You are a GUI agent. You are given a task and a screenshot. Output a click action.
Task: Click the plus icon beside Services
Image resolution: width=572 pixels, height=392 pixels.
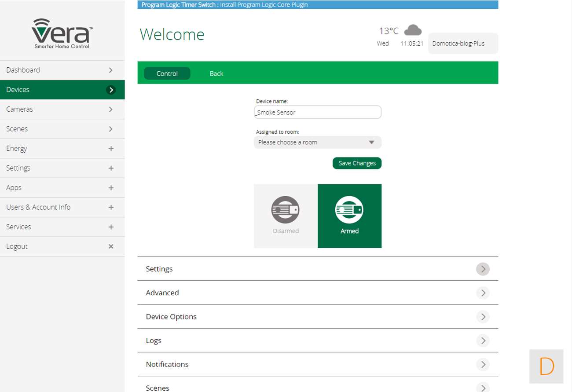point(111,227)
